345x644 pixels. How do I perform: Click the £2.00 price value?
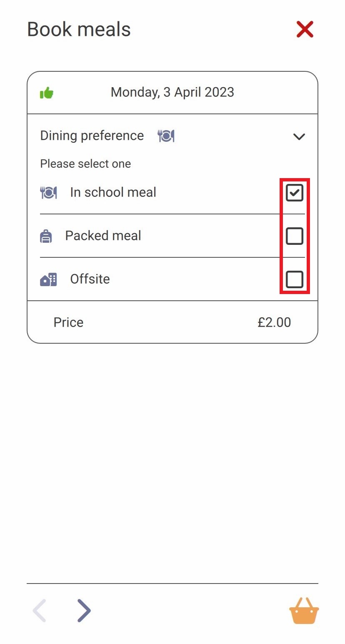coord(274,322)
